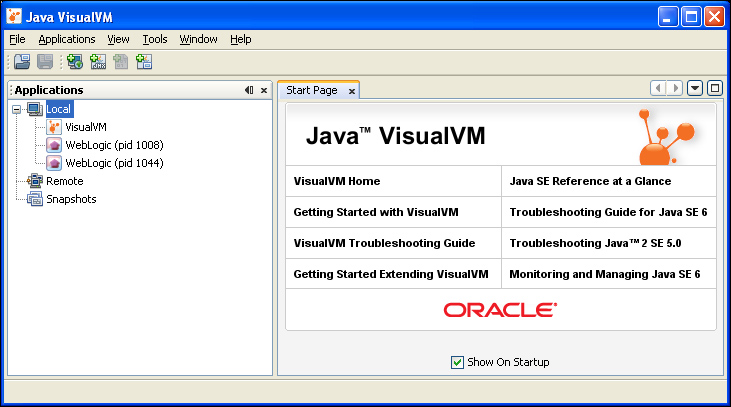The width and height of the screenshot is (731, 407).
Task: Select the Remote node label
Action: pos(65,181)
